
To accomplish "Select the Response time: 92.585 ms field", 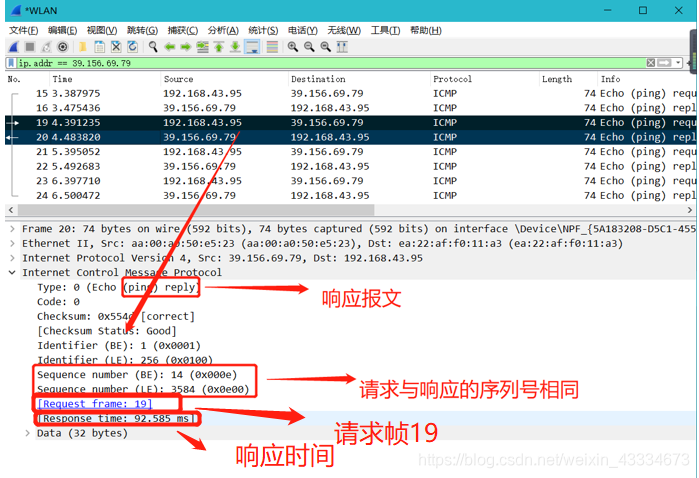I will coord(116,418).
